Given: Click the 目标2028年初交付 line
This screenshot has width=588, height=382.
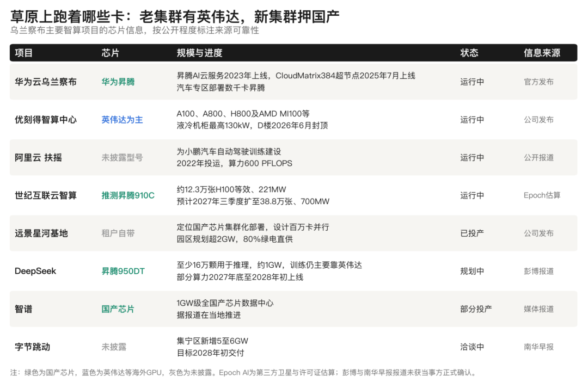Looking at the screenshot, I should click(210, 353).
